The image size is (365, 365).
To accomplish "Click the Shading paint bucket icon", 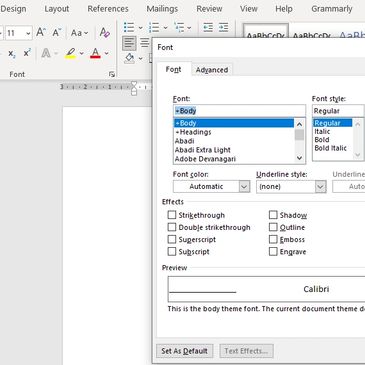I will tap(129, 58).
